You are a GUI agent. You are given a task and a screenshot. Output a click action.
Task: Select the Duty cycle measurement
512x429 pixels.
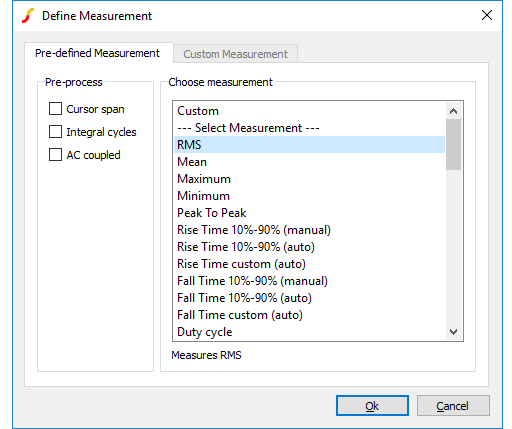[x=309, y=332]
